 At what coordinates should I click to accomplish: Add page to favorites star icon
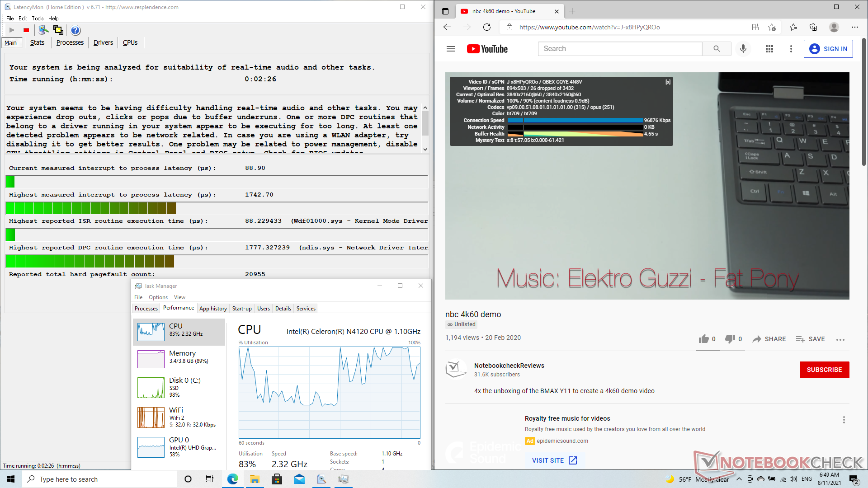(x=772, y=27)
